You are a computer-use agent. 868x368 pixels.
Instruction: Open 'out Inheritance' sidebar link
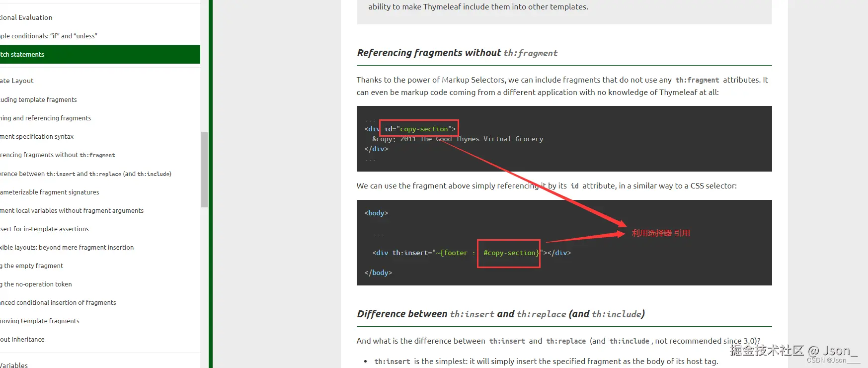[x=22, y=339]
